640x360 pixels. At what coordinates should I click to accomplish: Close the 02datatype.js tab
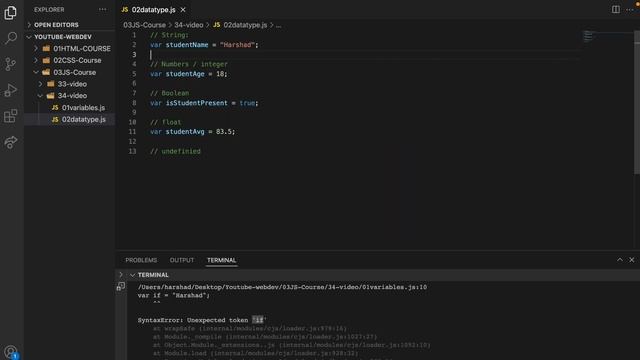click(x=183, y=10)
